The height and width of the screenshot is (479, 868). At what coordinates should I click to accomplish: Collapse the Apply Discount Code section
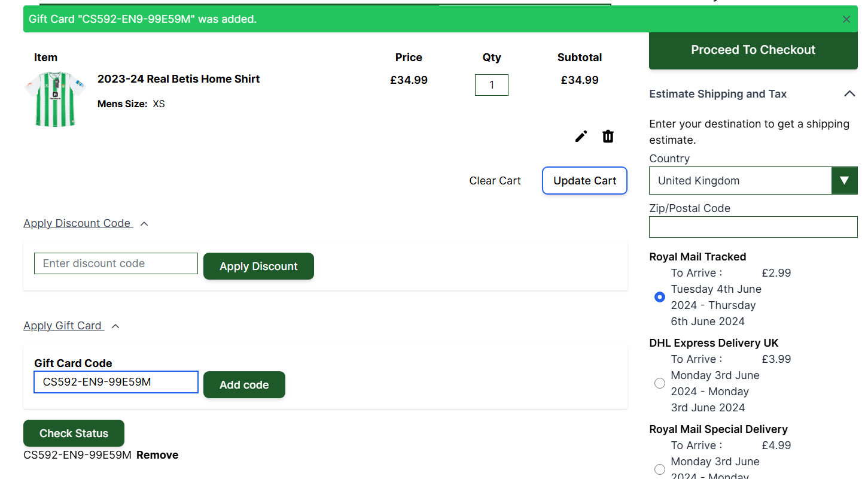coord(86,223)
